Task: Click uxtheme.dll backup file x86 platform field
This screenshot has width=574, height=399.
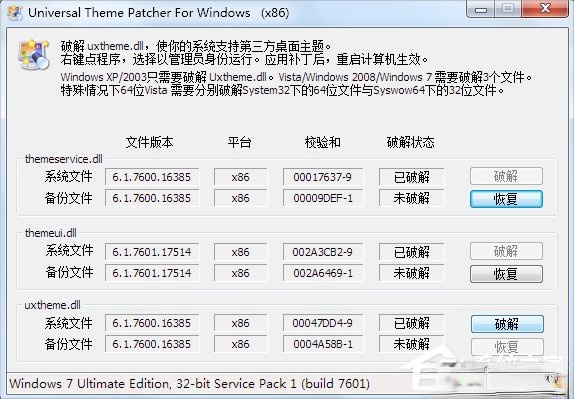Action: 241,344
